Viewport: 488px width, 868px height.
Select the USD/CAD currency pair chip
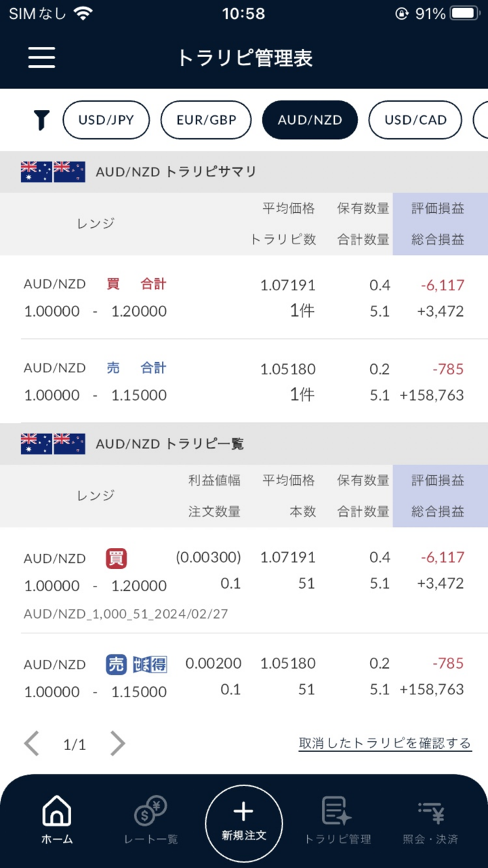(415, 120)
